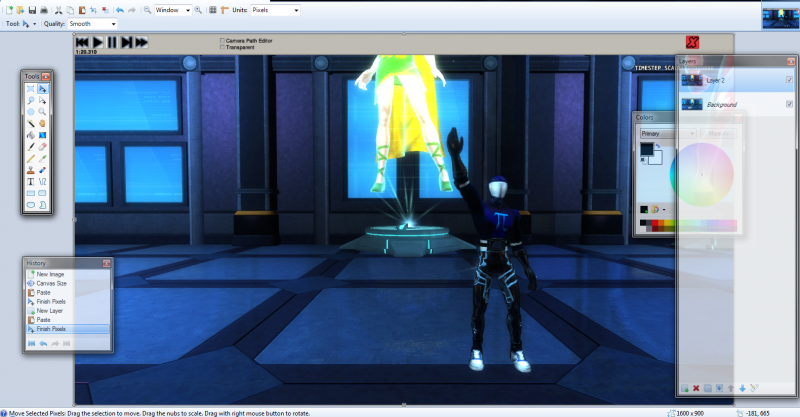Select the Zoom tool in Tools panel

tap(42, 112)
